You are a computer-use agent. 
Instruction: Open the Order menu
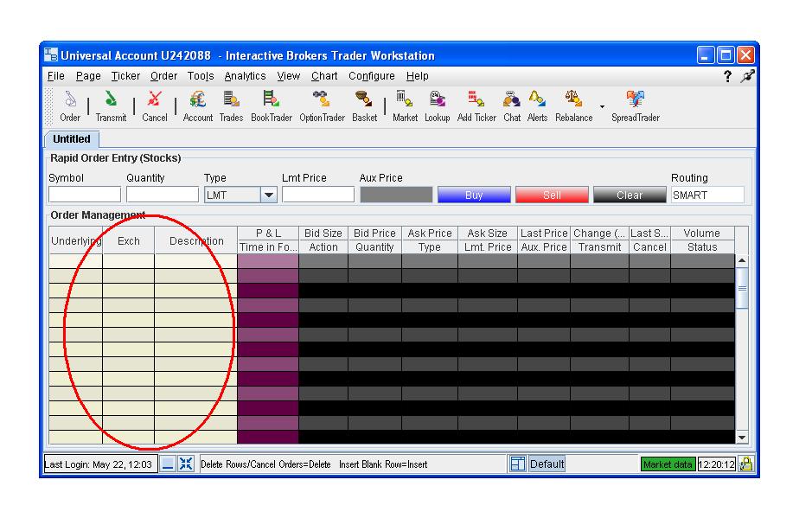point(163,76)
